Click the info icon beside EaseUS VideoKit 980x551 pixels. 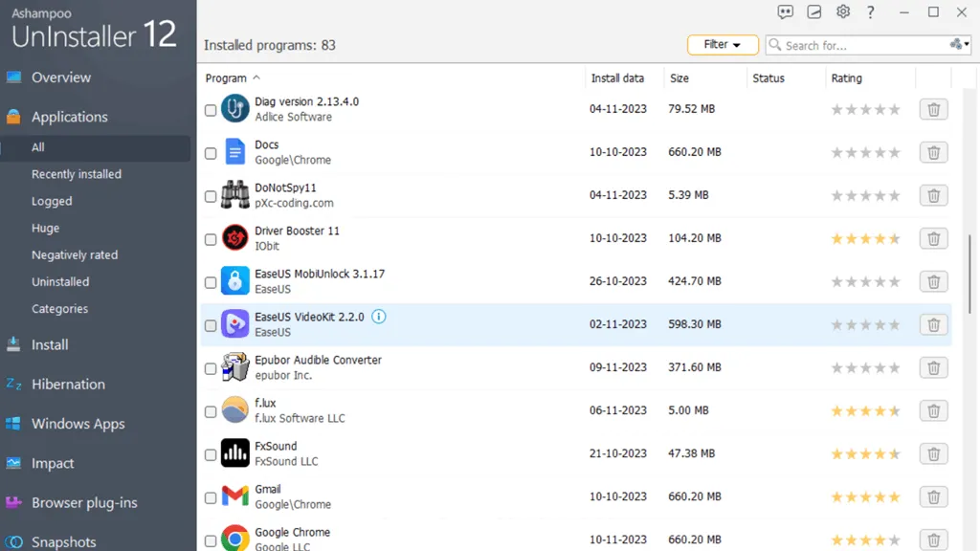tap(378, 316)
